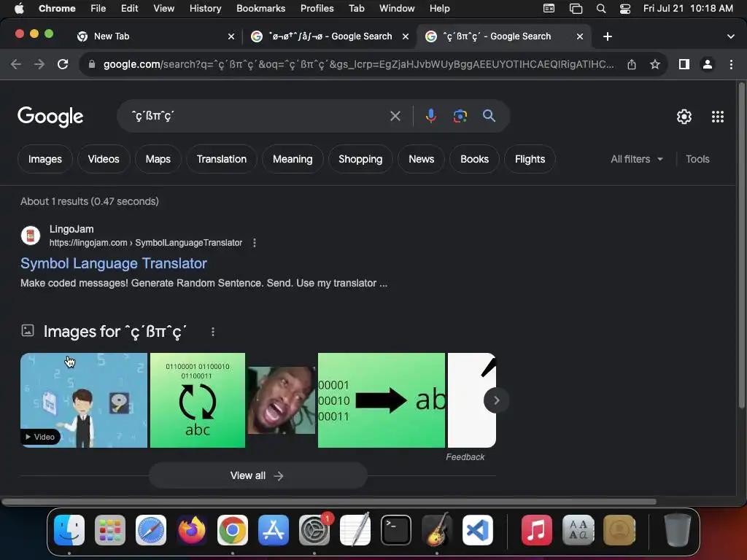Open Symbol Language Translator link
747x560 pixels.
[113, 263]
